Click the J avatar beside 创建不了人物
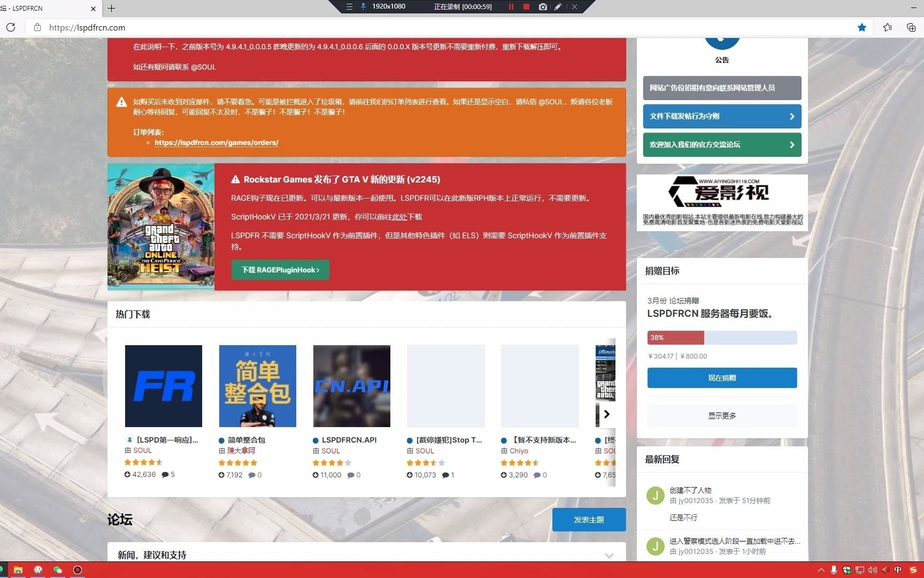Image resolution: width=924 pixels, height=578 pixels. 655,496
